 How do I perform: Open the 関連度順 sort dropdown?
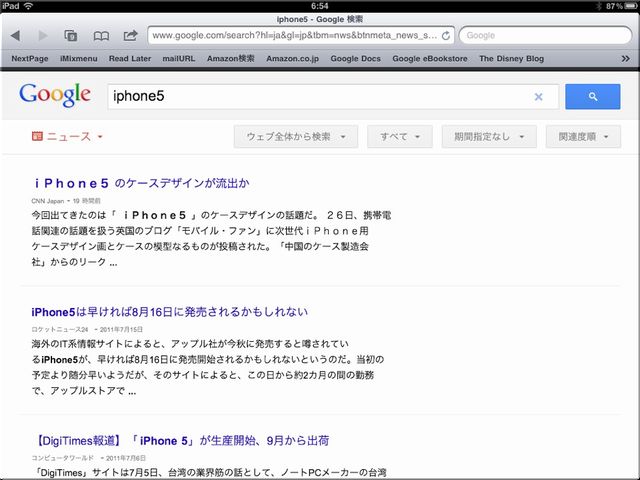583,137
